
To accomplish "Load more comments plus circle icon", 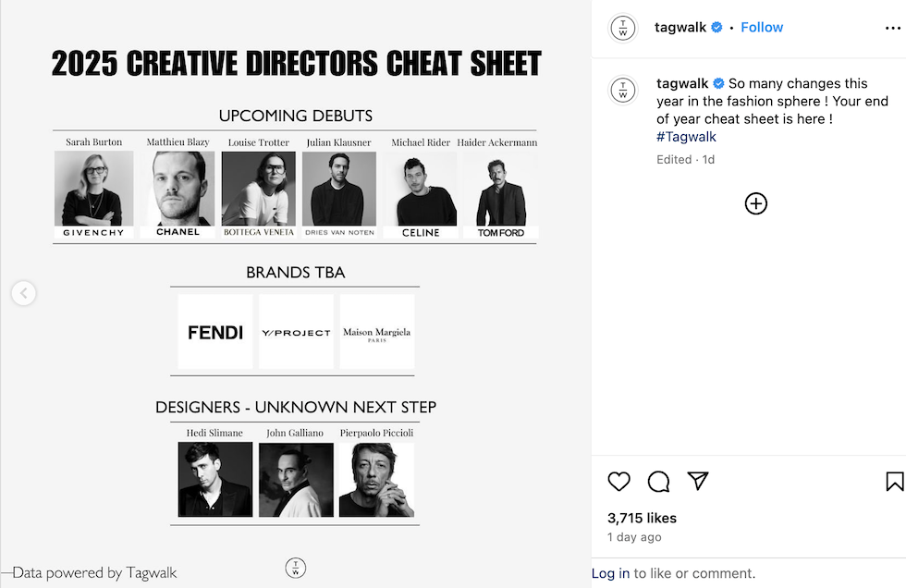I will pos(755,204).
